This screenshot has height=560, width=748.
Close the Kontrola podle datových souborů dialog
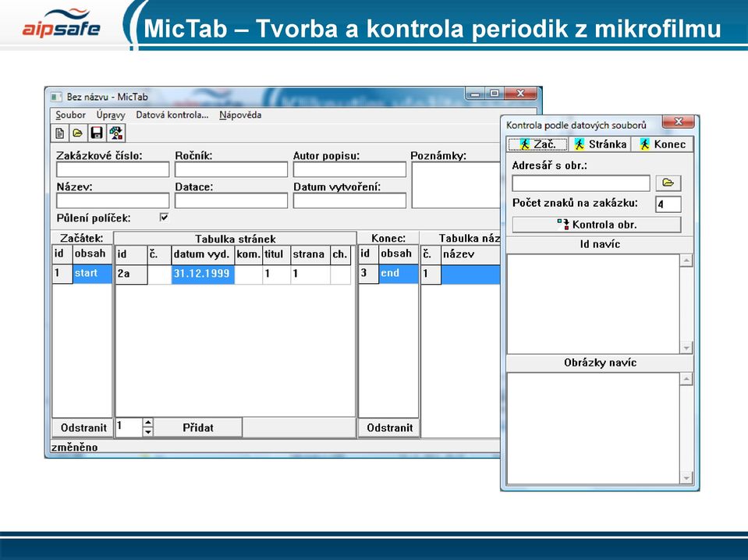pyautogui.click(x=679, y=122)
